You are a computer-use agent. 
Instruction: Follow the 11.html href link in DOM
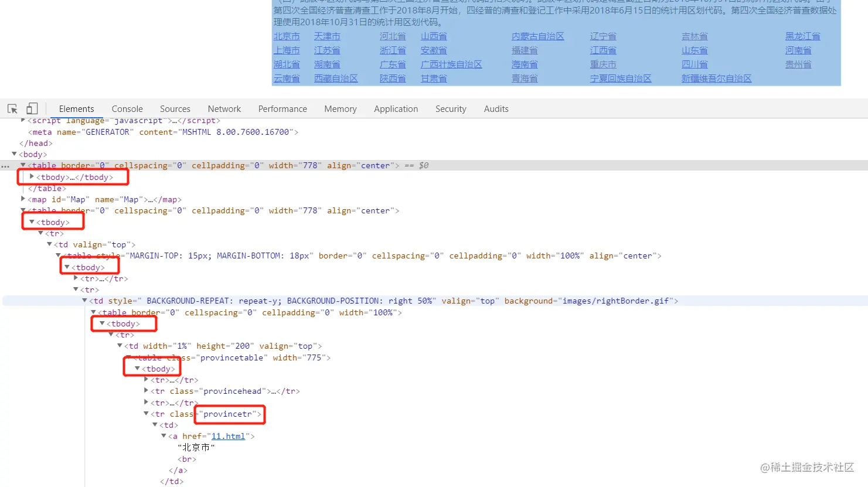(228, 436)
